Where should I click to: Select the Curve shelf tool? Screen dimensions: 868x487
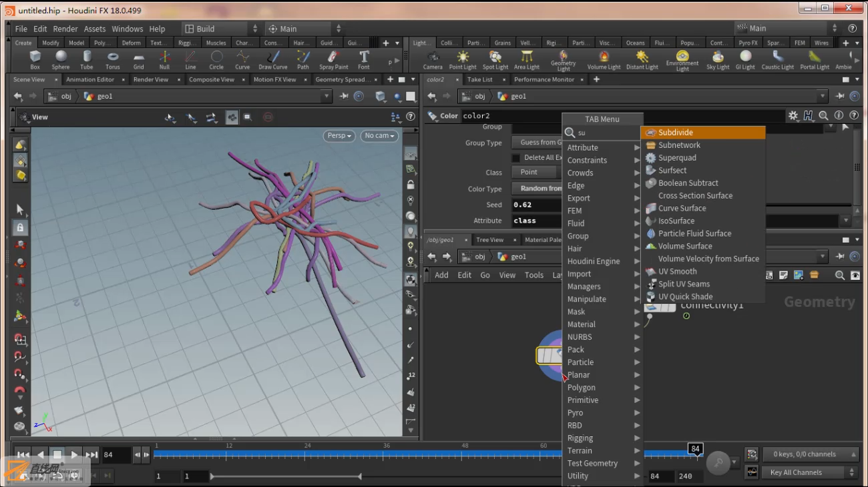pos(242,60)
